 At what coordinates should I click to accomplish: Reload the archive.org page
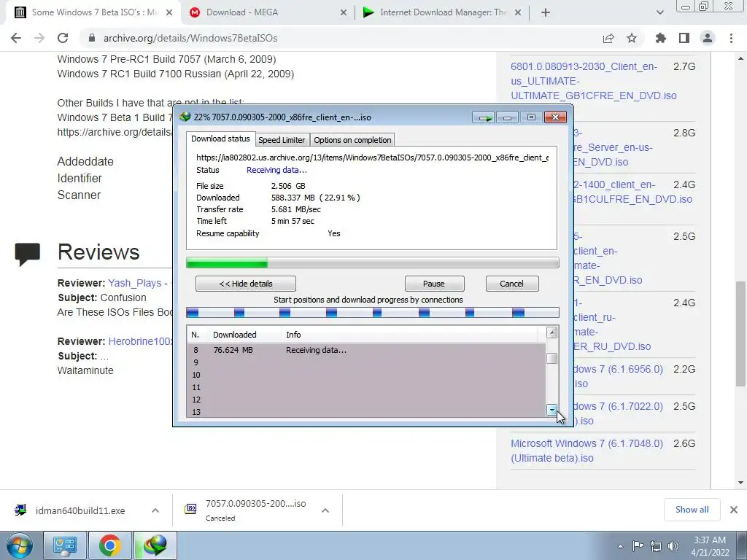(x=63, y=38)
